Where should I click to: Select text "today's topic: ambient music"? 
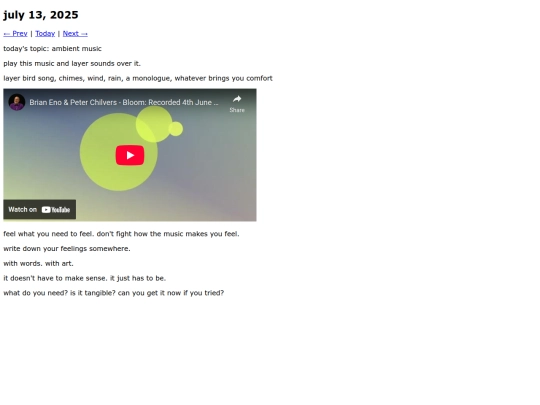(x=52, y=49)
